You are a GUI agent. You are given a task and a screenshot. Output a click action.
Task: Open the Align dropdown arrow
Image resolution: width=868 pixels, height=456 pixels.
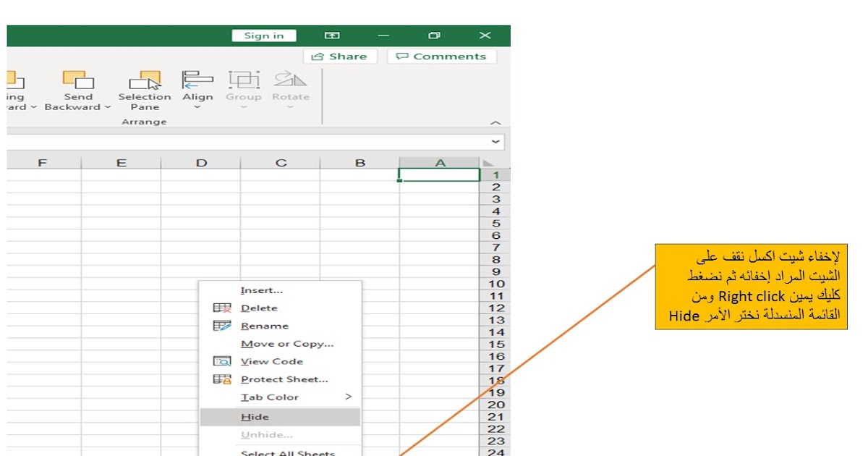click(x=197, y=106)
